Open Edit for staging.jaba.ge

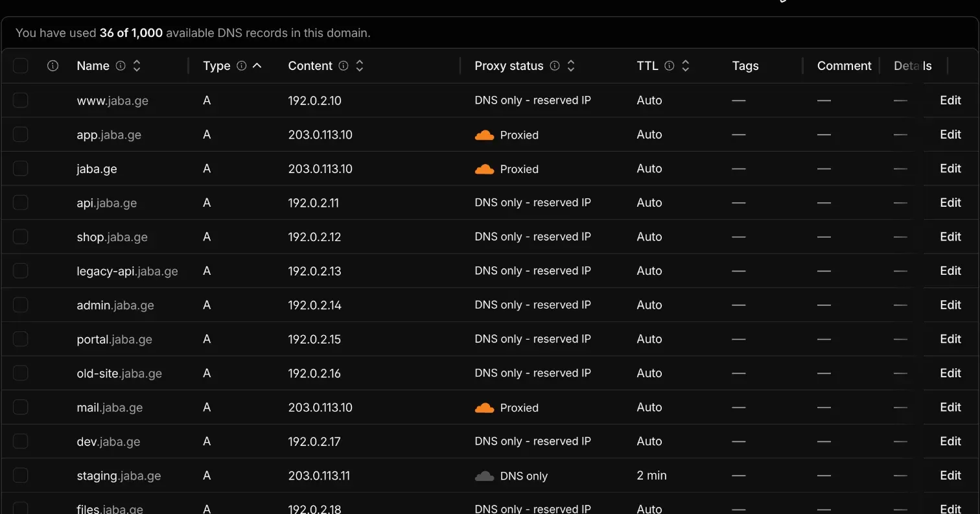951,476
